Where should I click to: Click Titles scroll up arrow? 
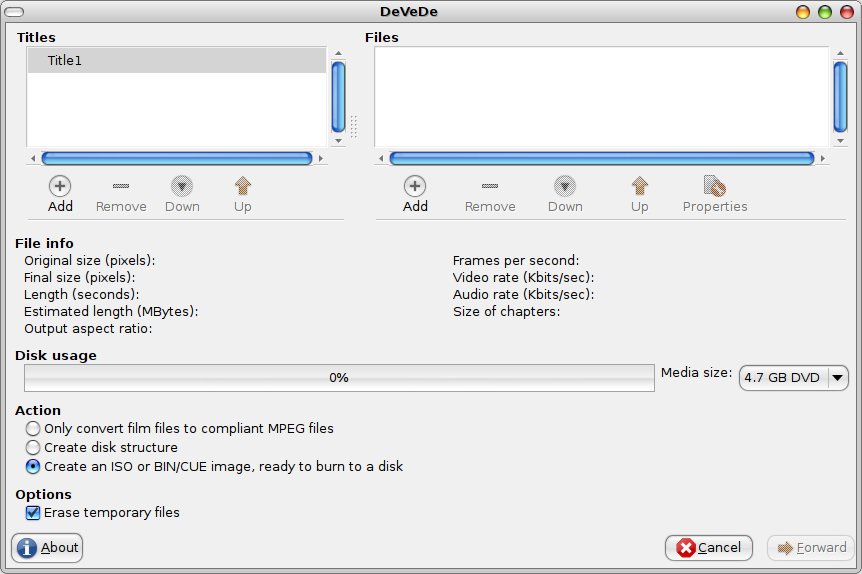coord(339,53)
